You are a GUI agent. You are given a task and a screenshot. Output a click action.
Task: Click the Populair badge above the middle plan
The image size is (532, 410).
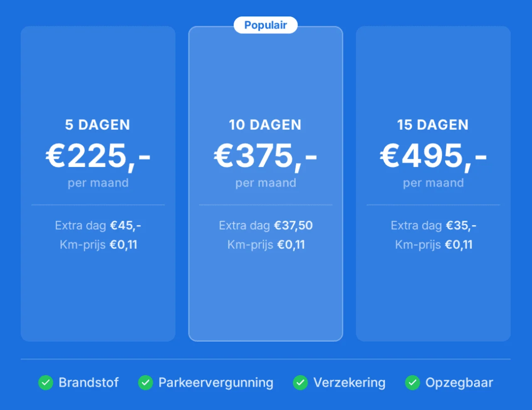(266, 25)
